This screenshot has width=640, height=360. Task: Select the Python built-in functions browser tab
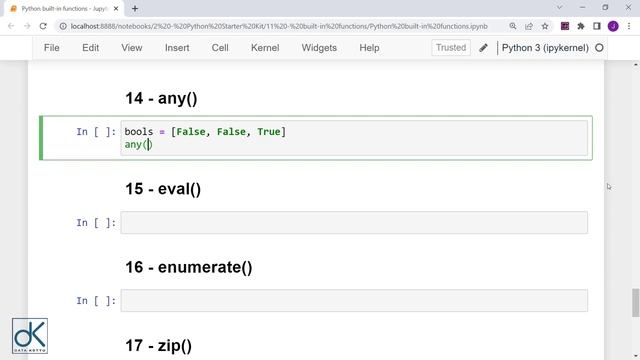tap(64, 9)
